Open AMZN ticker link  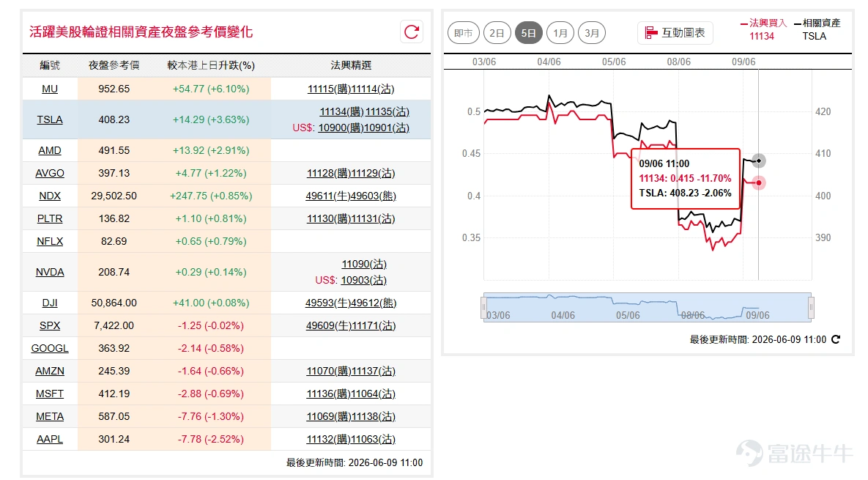tap(50, 372)
